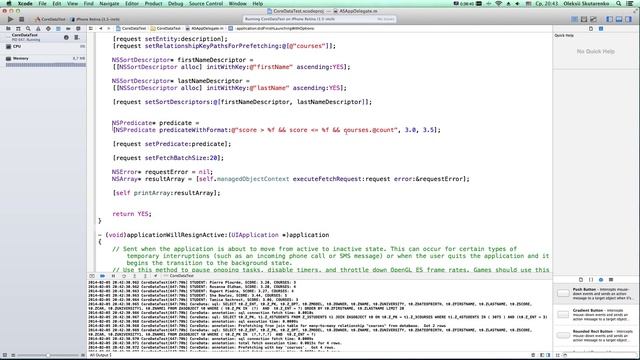The height and width of the screenshot is (360, 640).
Task: Open the issue navigator warning icon
Action: 38,29
